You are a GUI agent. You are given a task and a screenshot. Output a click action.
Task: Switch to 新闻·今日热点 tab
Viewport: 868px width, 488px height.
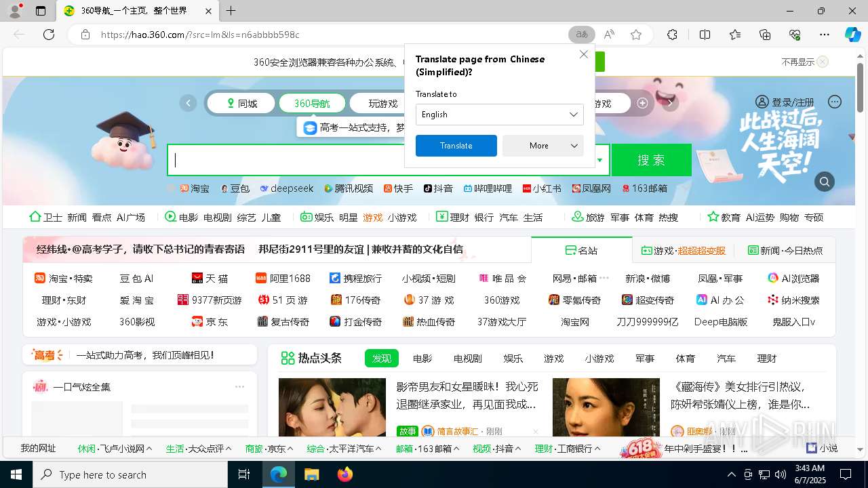[x=785, y=250]
